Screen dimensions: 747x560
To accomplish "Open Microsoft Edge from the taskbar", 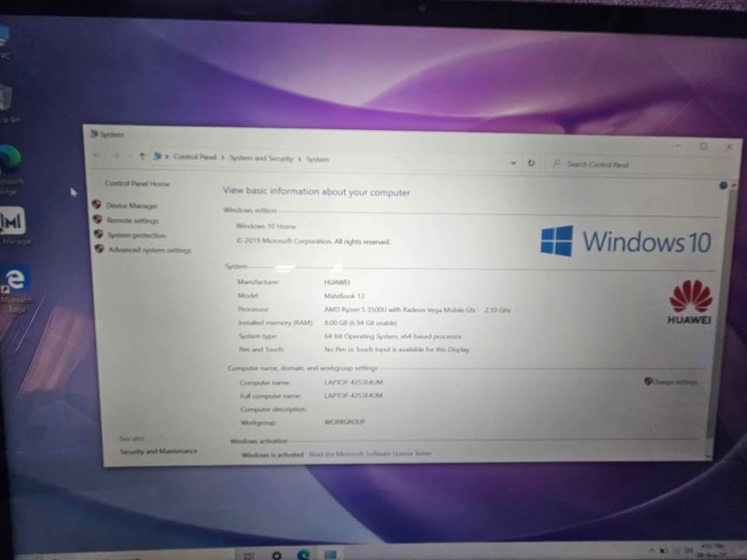I will (x=303, y=555).
